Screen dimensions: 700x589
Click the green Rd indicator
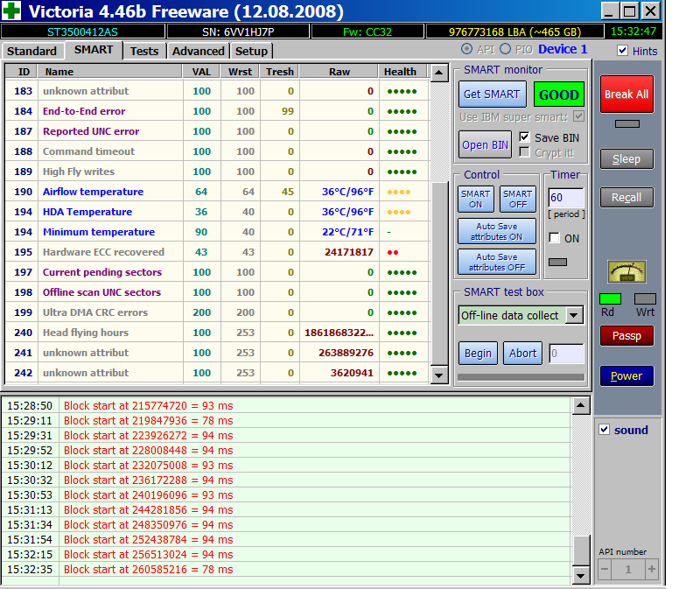[x=610, y=299]
